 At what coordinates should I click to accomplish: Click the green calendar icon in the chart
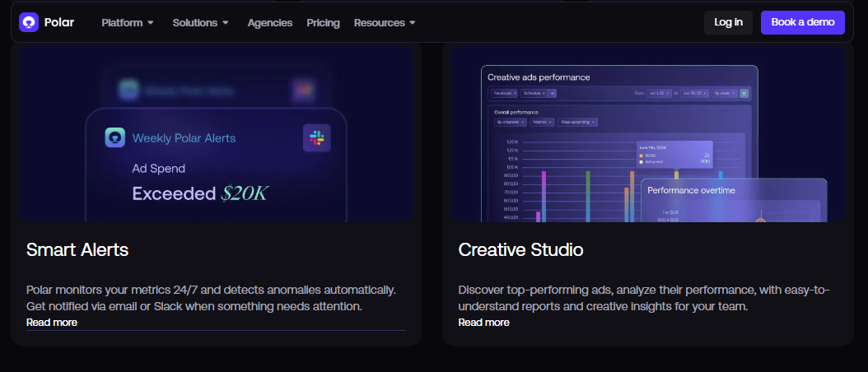pyautogui.click(x=744, y=94)
